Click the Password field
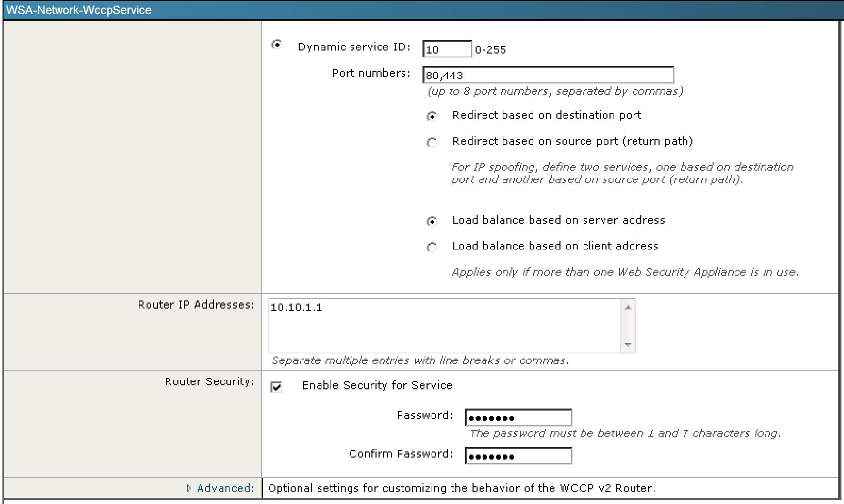The width and height of the screenshot is (844, 504). click(x=519, y=417)
